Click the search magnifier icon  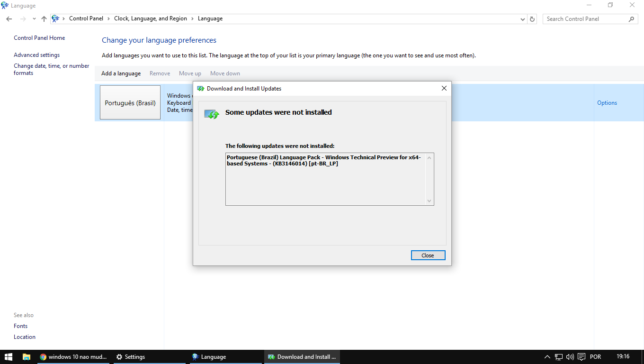[x=631, y=19]
